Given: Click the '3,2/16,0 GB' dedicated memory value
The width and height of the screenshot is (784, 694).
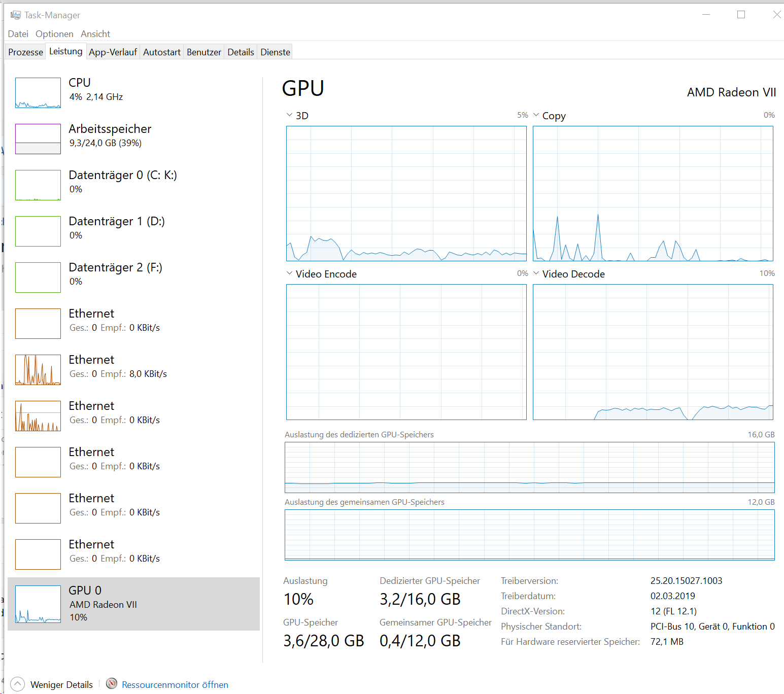Looking at the screenshot, I should coord(420,599).
